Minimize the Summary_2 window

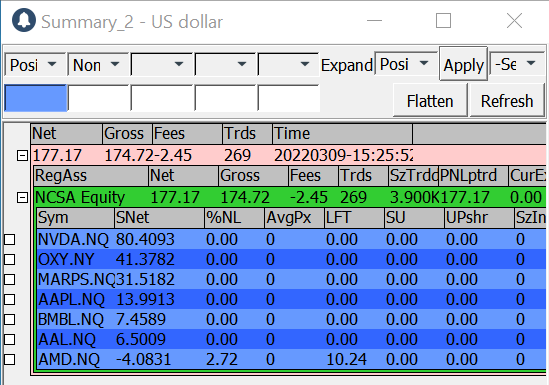coord(374,20)
